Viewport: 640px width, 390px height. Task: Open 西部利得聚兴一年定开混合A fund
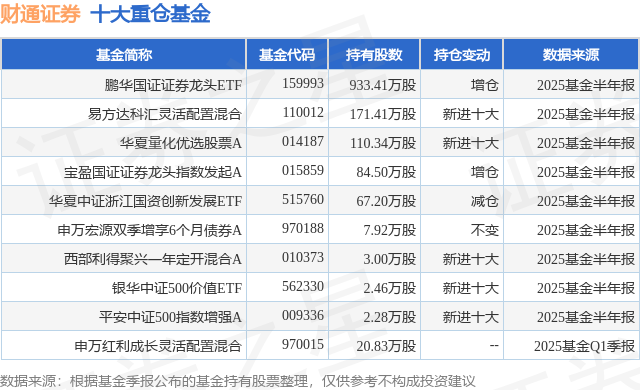point(153,259)
